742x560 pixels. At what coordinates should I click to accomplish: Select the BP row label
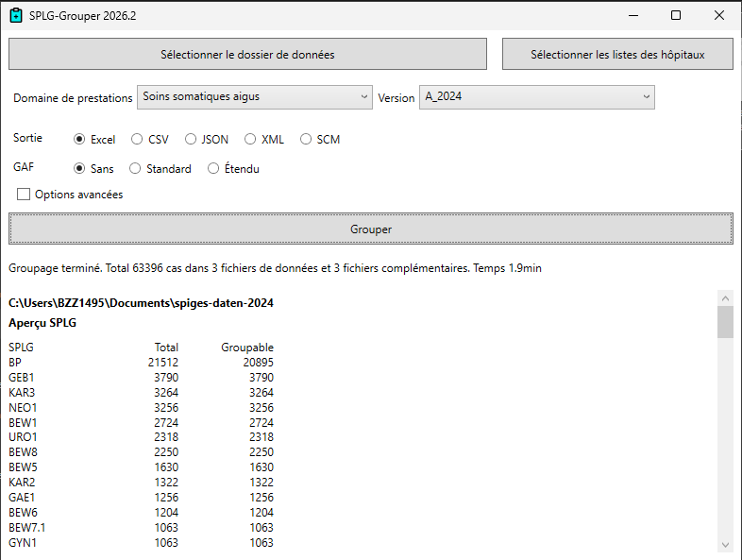(x=15, y=363)
